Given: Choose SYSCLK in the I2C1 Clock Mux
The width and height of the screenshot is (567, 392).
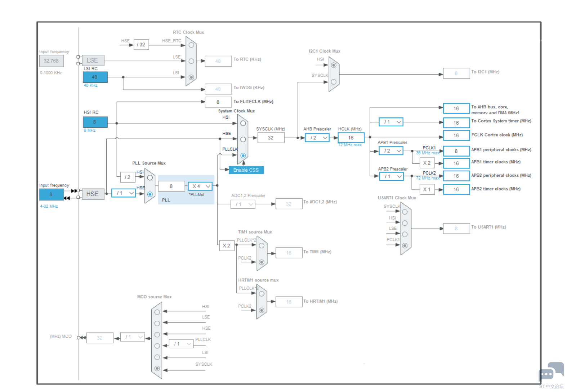Looking at the screenshot, I should 334,82.
